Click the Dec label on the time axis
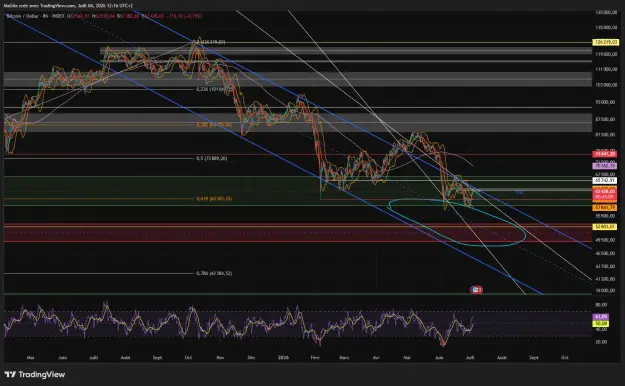This screenshot has height=386, width=625. (x=251, y=358)
